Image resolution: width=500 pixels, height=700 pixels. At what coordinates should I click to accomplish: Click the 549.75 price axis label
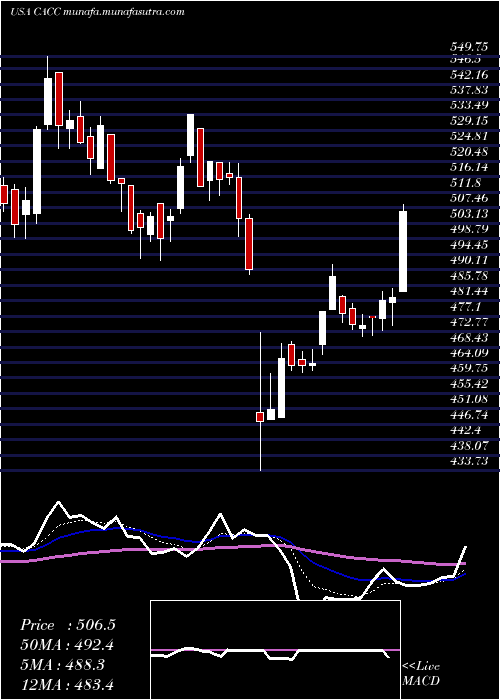(468, 47)
